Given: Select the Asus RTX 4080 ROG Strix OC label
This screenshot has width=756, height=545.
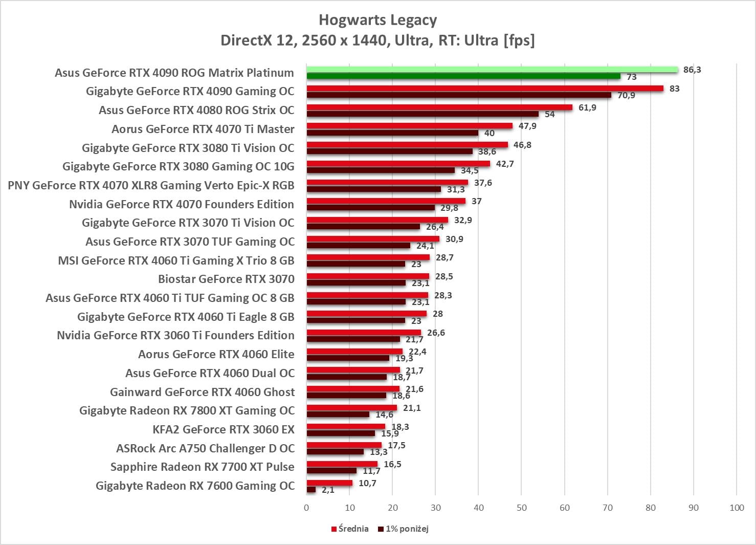Looking at the screenshot, I should (x=196, y=110).
